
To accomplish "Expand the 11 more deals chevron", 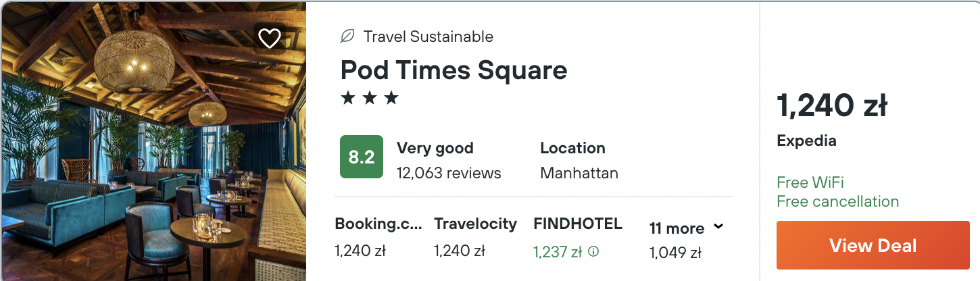I will point(718,227).
